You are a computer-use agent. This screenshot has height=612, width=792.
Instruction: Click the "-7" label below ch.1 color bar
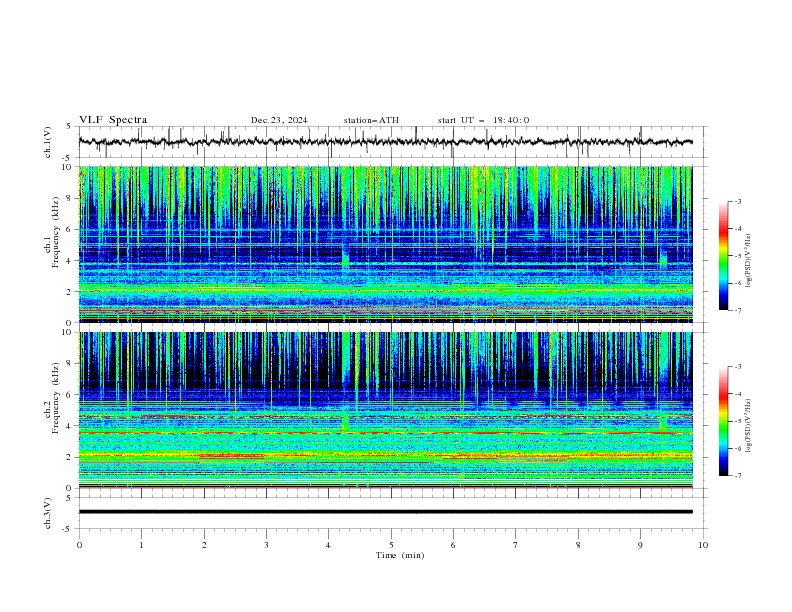[x=738, y=310]
